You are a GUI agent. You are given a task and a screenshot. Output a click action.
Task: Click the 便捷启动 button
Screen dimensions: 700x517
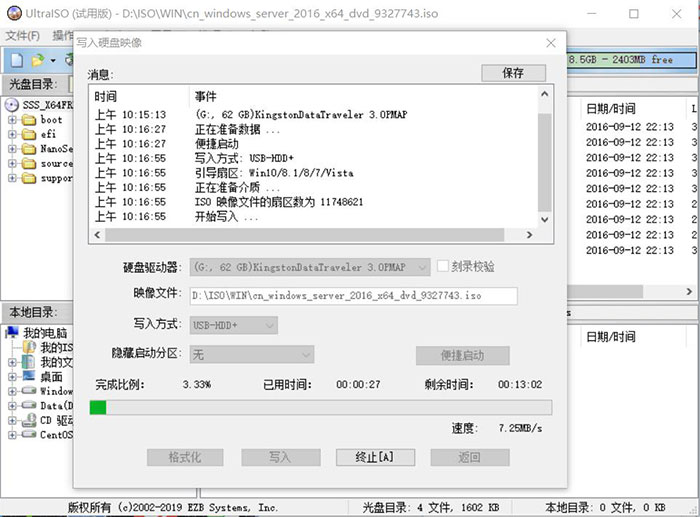tap(462, 356)
